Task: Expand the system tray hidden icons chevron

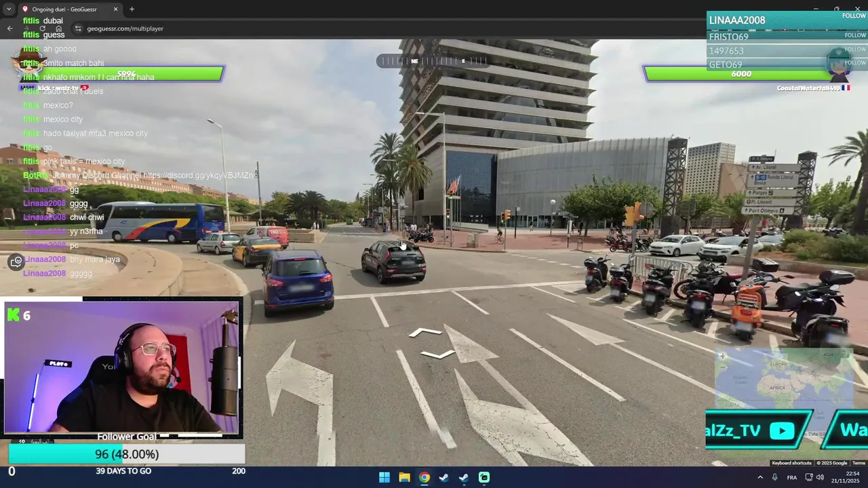Action: point(759,477)
